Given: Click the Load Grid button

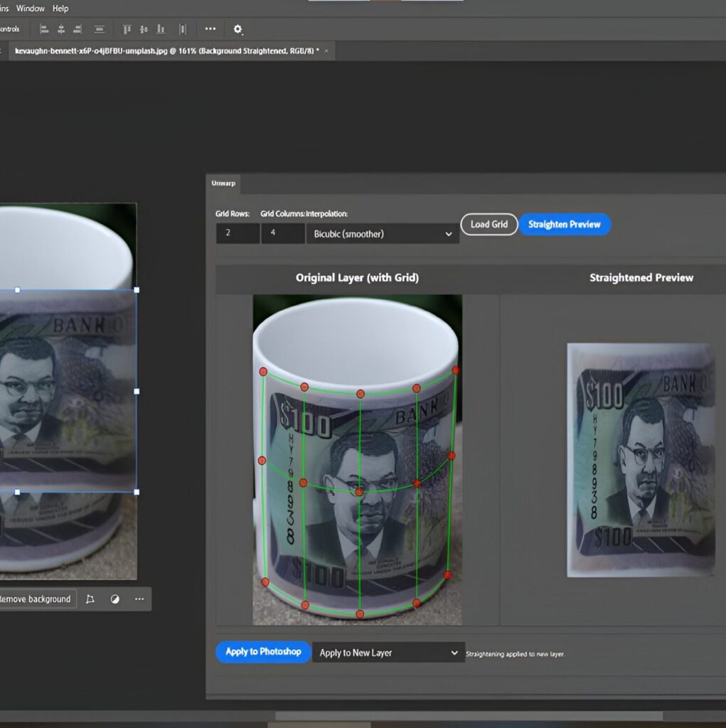Looking at the screenshot, I should 489,224.
